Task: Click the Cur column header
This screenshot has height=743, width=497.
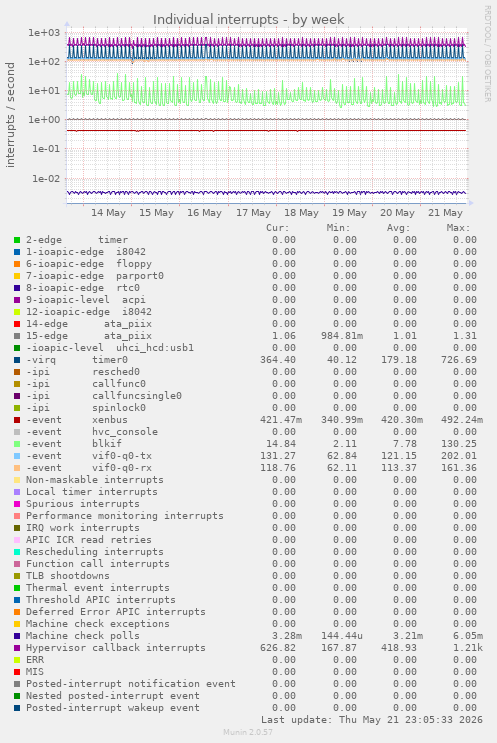Action: (278, 228)
